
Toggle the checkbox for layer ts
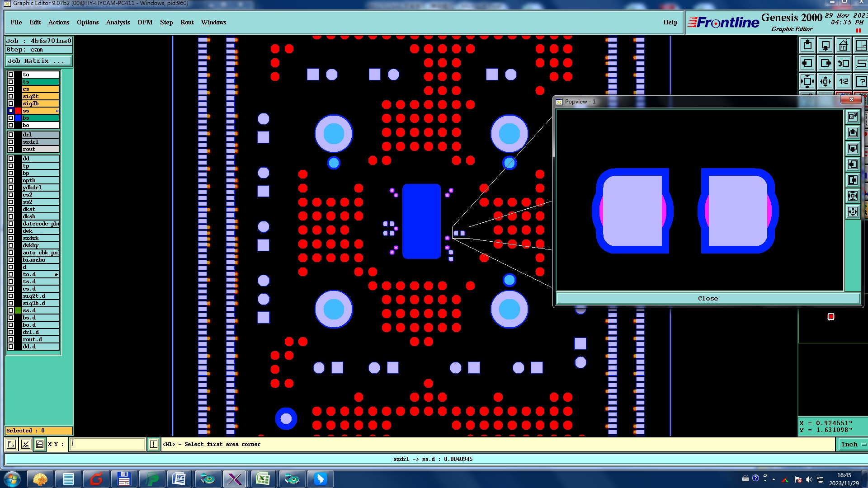point(11,82)
